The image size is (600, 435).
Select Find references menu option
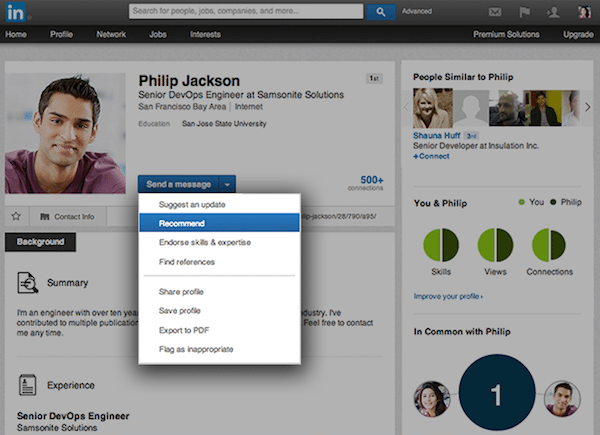point(220,262)
